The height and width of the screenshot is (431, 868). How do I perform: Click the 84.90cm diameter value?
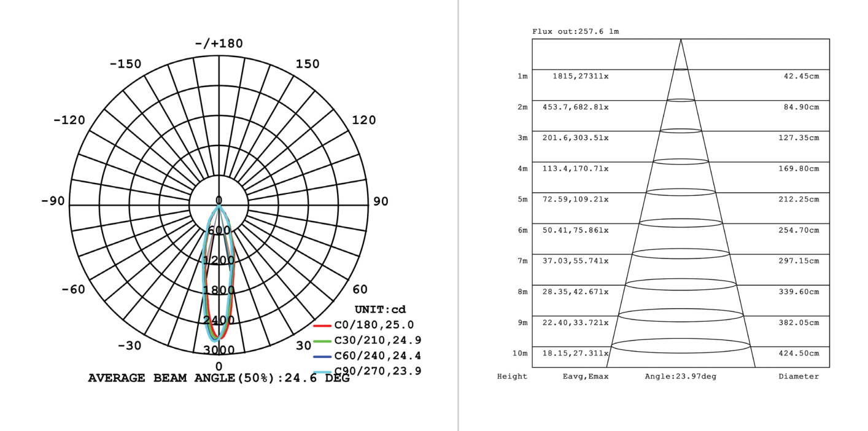[x=802, y=107]
